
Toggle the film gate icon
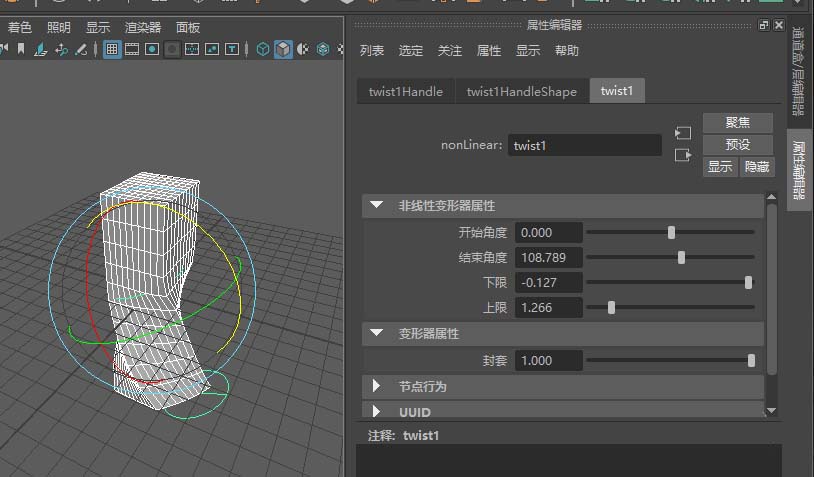pyautogui.click(x=132, y=49)
